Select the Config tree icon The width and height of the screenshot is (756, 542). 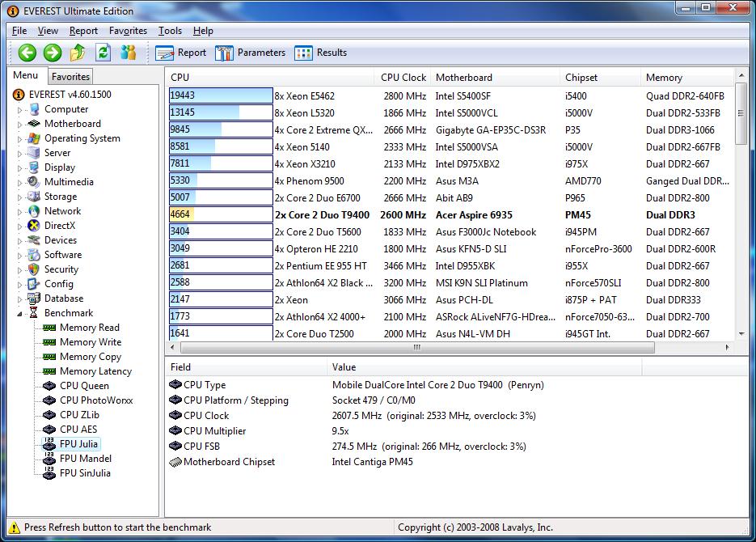click(34, 284)
